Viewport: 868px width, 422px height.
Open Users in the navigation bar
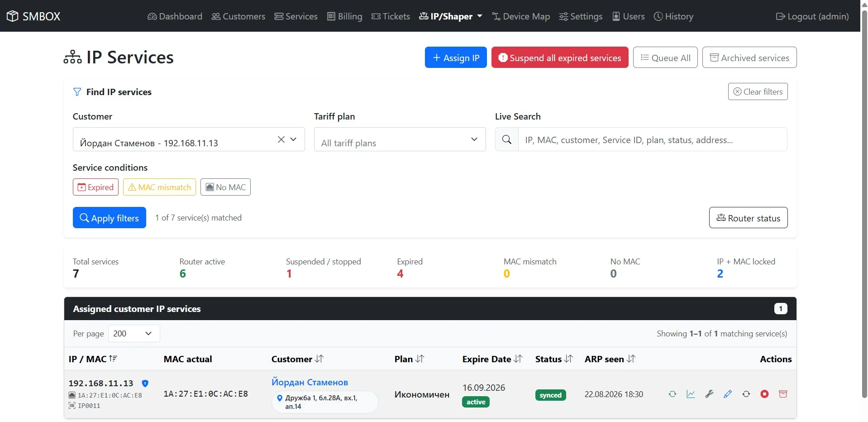629,16
